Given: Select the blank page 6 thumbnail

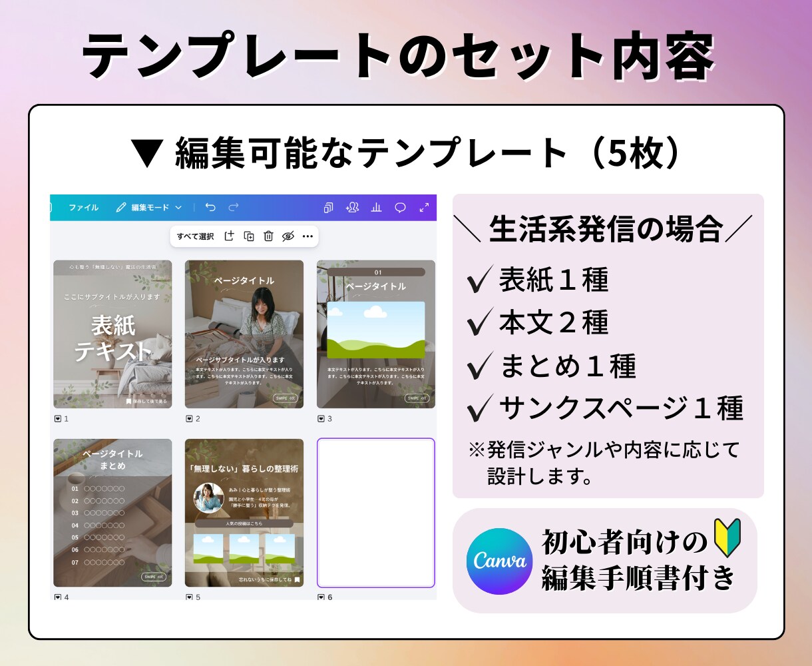Looking at the screenshot, I should (376, 513).
